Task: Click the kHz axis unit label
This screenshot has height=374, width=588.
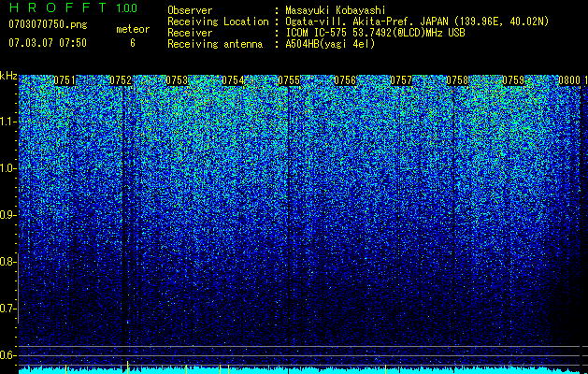Action: [x=8, y=76]
